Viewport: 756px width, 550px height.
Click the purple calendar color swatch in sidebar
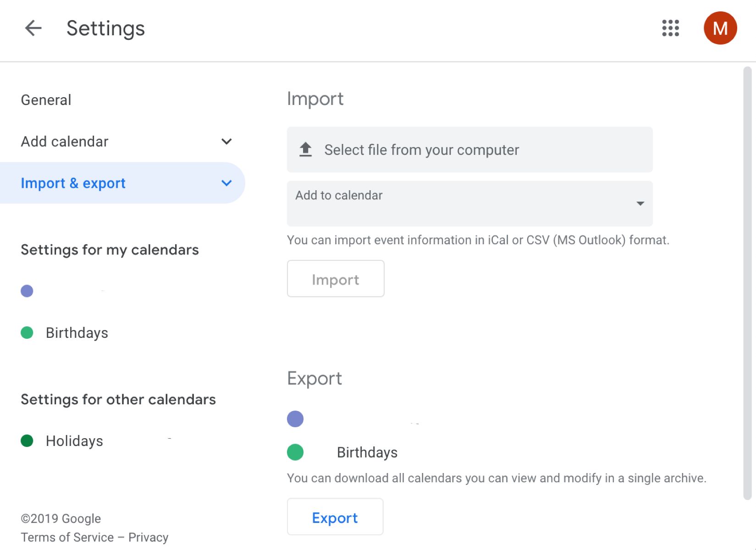coord(27,291)
